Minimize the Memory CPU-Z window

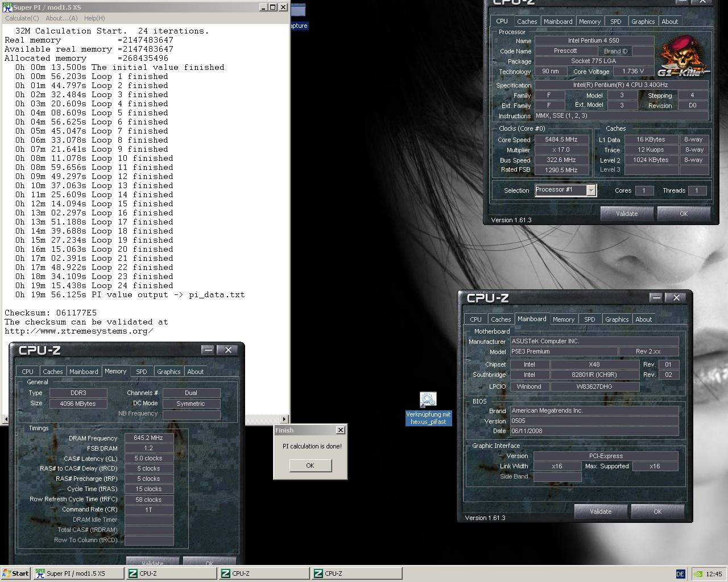[x=208, y=350]
